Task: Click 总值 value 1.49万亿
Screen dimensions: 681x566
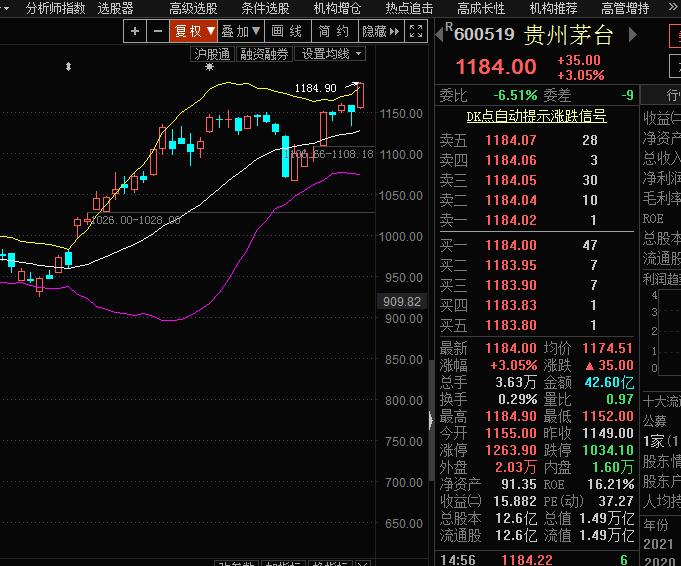Action: point(607,519)
